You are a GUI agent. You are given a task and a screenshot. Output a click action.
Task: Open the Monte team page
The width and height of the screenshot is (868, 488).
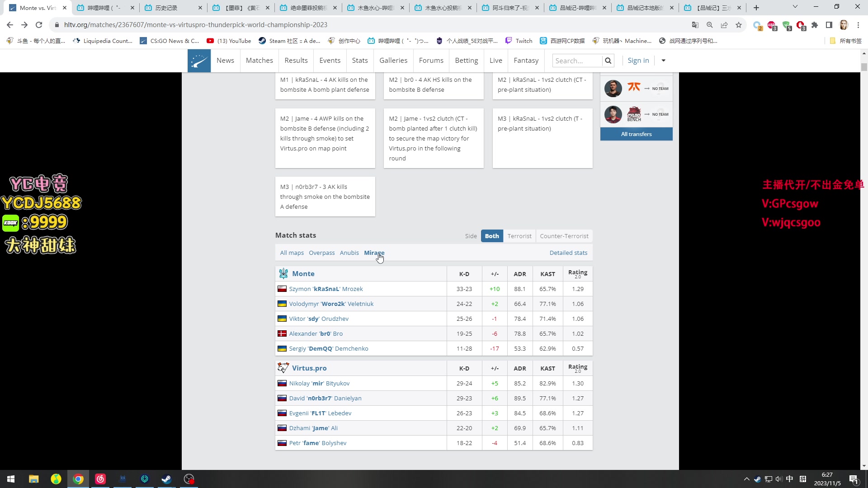[303, 273]
